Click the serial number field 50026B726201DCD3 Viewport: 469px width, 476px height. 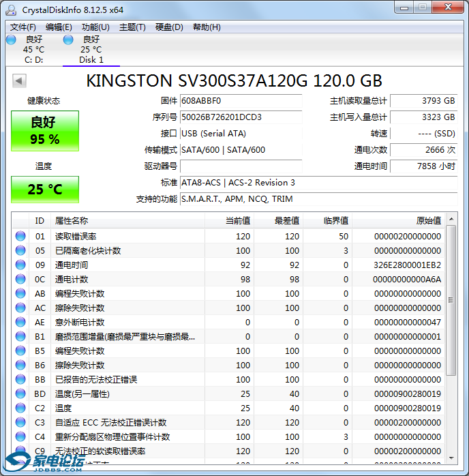(x=241, y=117)
